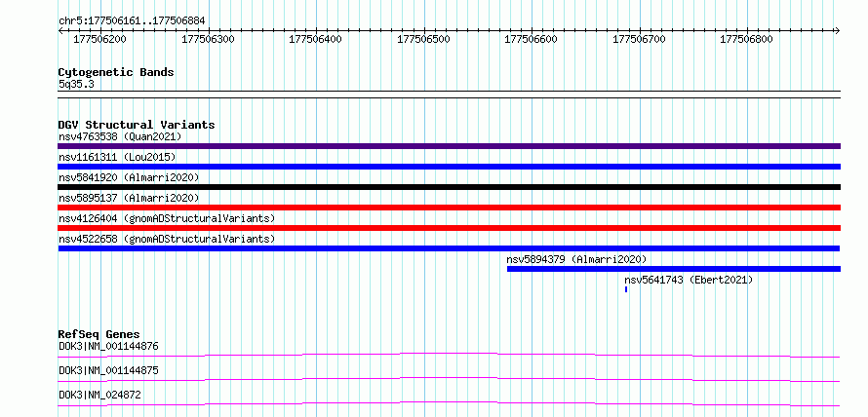
Task: Open variant nsv5841920 (Almarri2020) label
Action: [x=129, y=177]
